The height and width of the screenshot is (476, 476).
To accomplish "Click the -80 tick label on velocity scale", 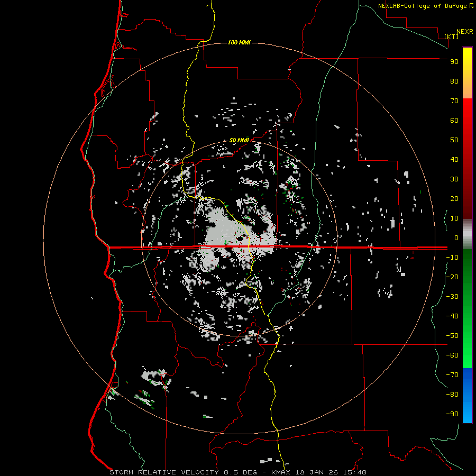I will [x=452, y=395].
